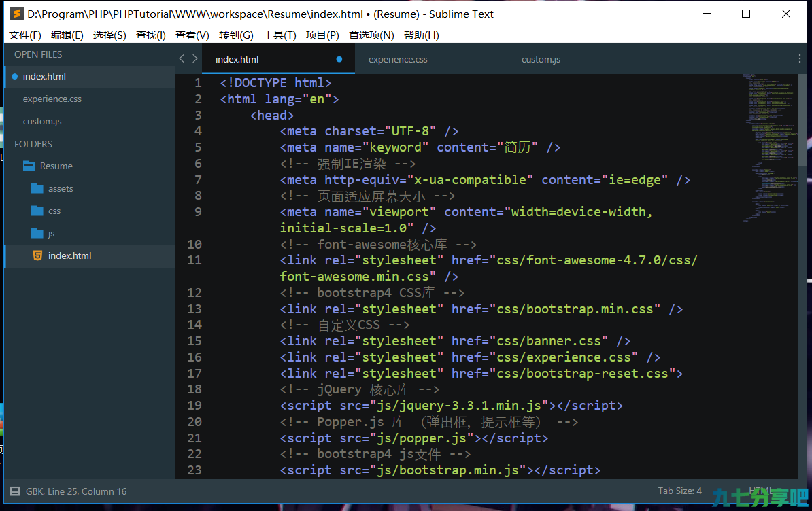Click modified dot beside index.html in Open Files

click(x=14, y=77)
